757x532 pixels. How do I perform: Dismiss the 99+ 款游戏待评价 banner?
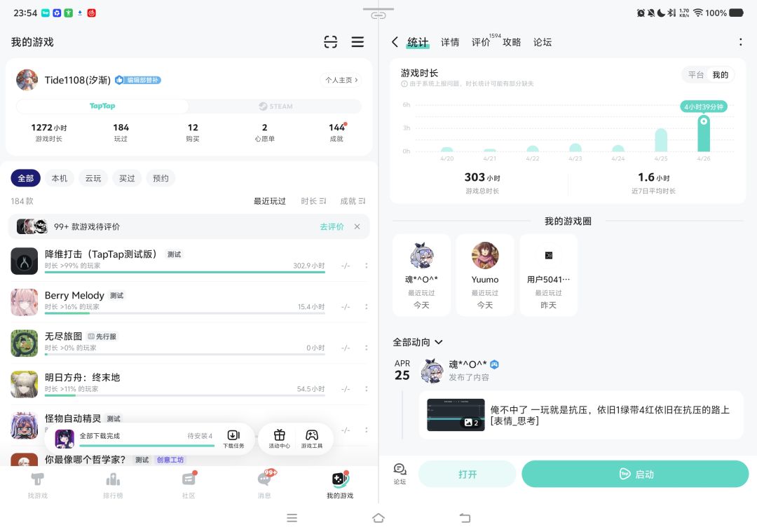(357, 226)
